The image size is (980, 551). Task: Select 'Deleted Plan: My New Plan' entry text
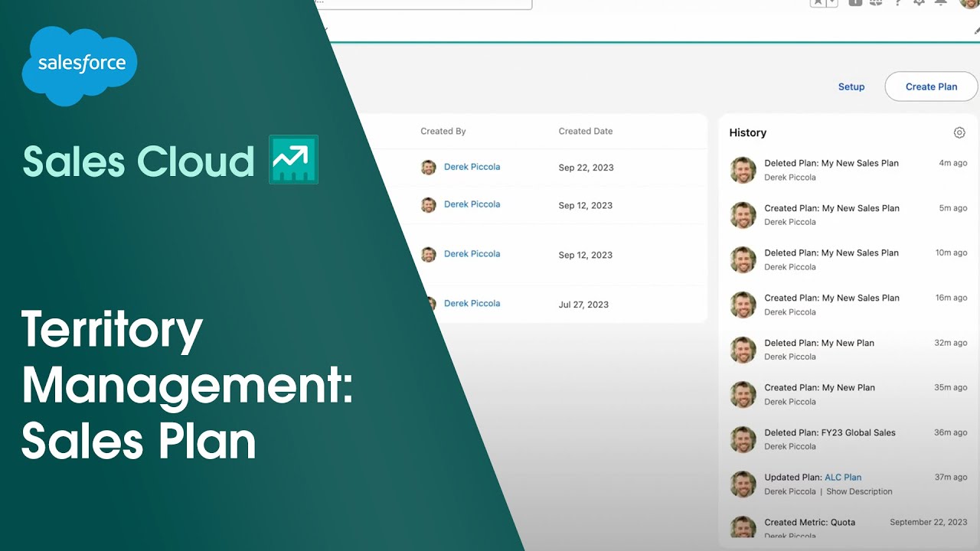click(819, 343)
